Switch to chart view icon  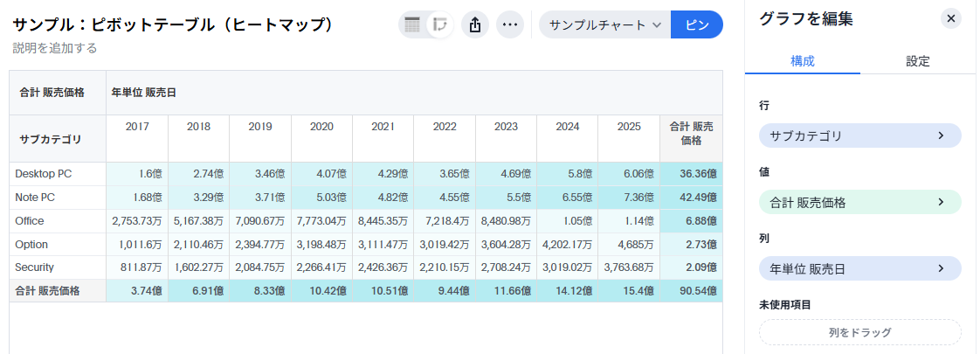[x=441, y=24]
